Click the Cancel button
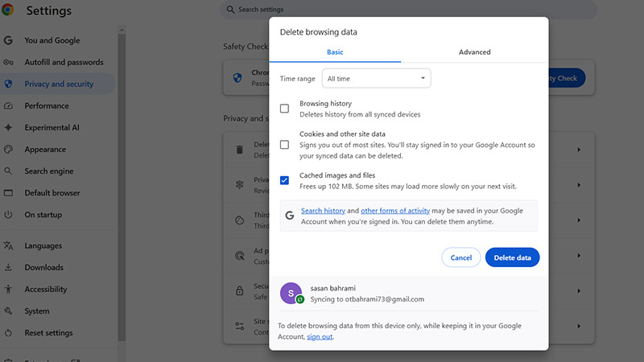 (x=460, y=257)
